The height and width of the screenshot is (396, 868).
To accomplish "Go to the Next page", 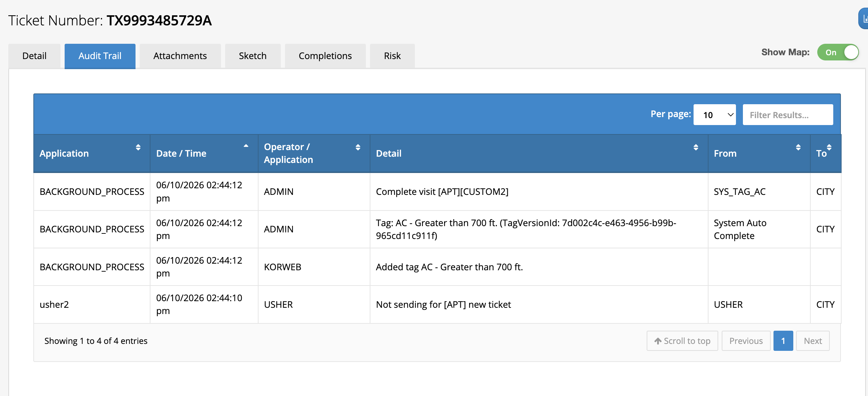I will pos(813,341).
